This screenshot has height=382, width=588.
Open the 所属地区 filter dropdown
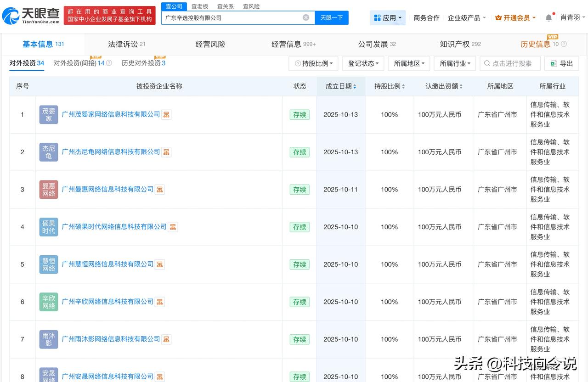click(x=409, y=63)
